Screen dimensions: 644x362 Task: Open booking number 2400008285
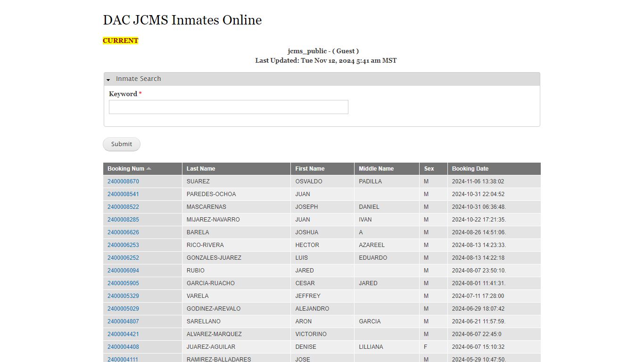click(x=123, y=220)
